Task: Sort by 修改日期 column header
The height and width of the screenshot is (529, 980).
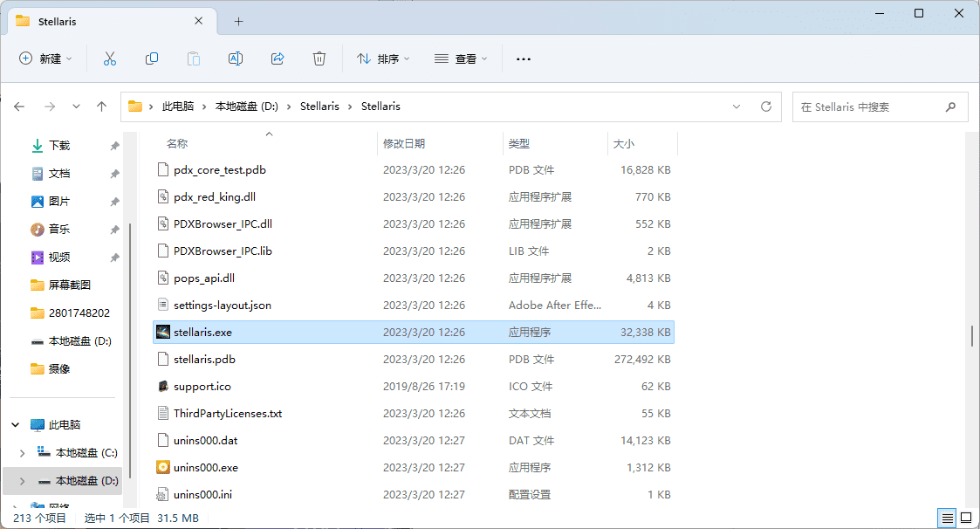Action: (x=404, y=144)
